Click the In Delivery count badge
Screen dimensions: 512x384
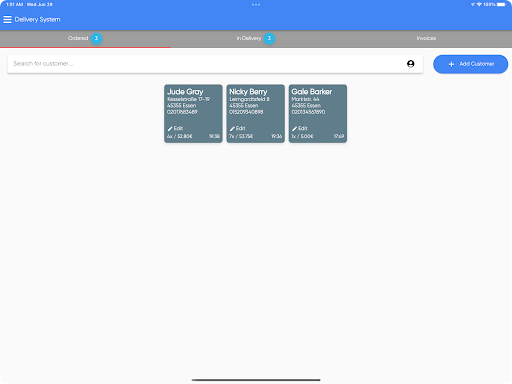point(269,38)
